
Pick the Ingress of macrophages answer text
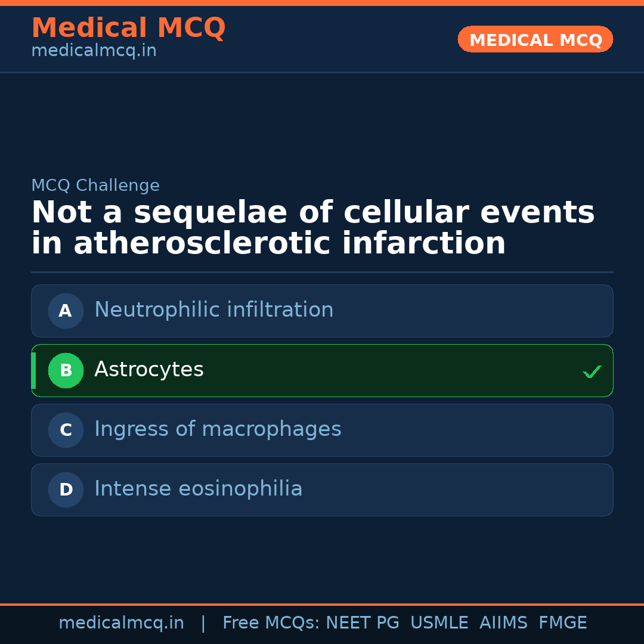(x=218, y=429)
